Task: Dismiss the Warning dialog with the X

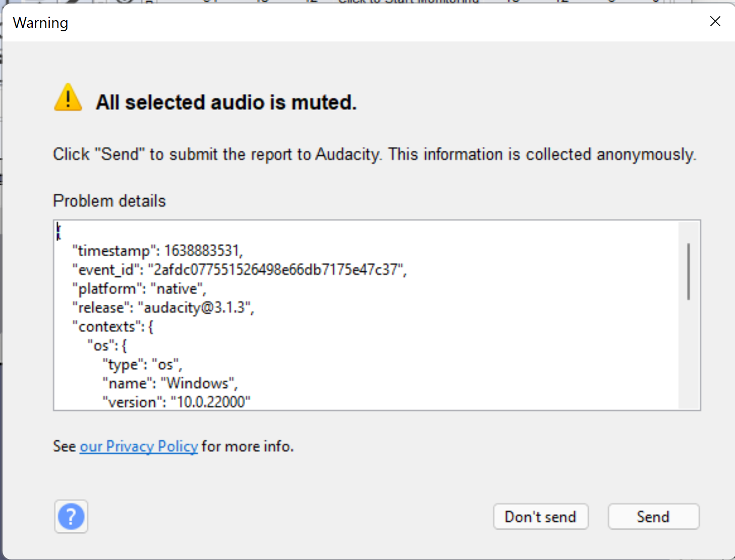Action: coord(715,21)
